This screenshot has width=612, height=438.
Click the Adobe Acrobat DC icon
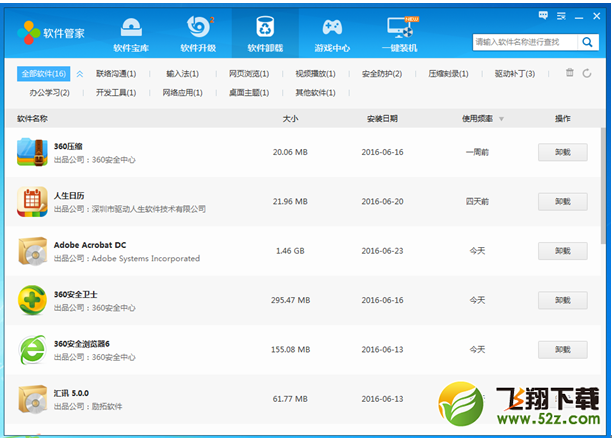(32, 251)
